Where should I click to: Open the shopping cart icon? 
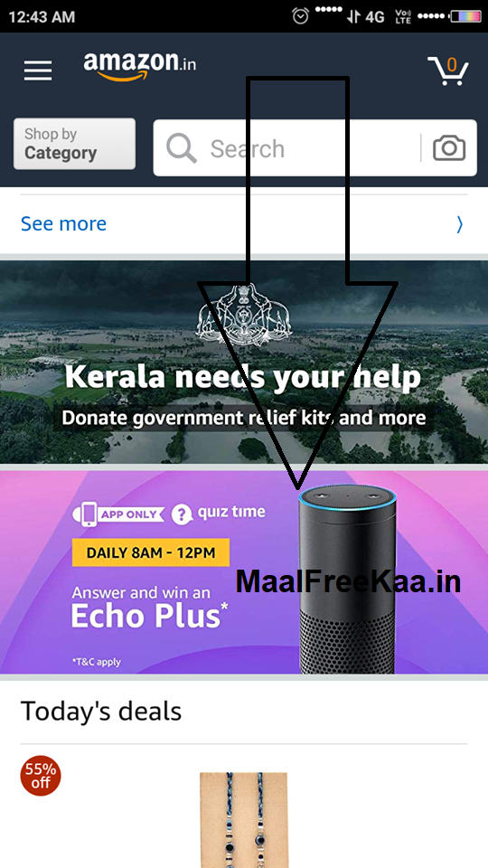pos(448,71)
